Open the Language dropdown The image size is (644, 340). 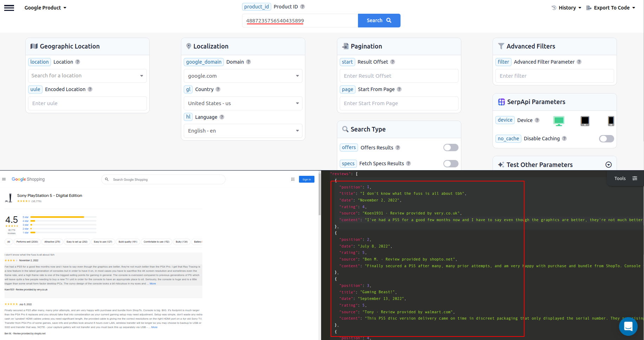tap(243, 130)
